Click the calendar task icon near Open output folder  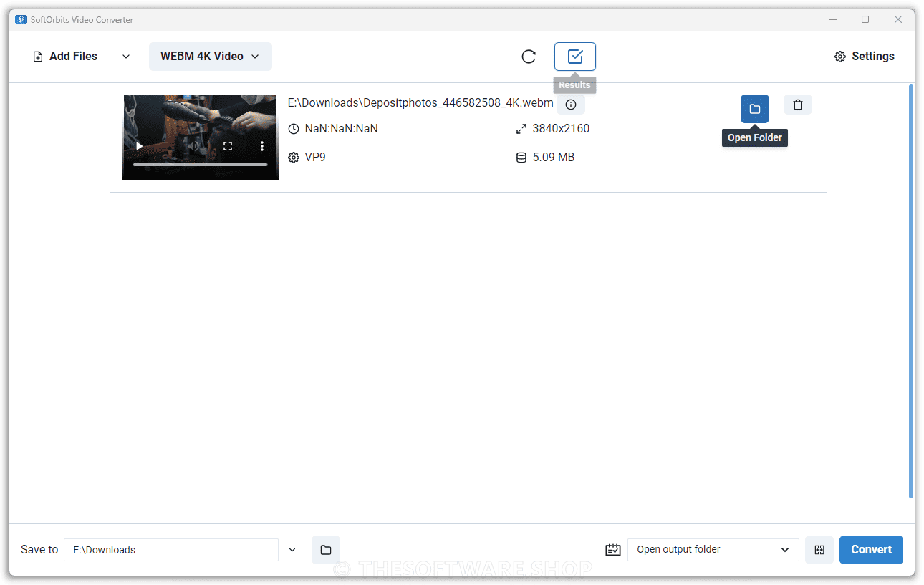pyautogui.click(x=613, y=550)
